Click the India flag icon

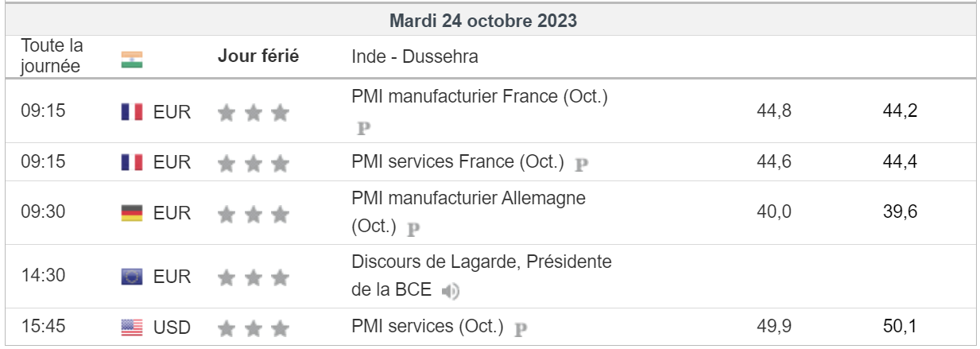point(131,60)
